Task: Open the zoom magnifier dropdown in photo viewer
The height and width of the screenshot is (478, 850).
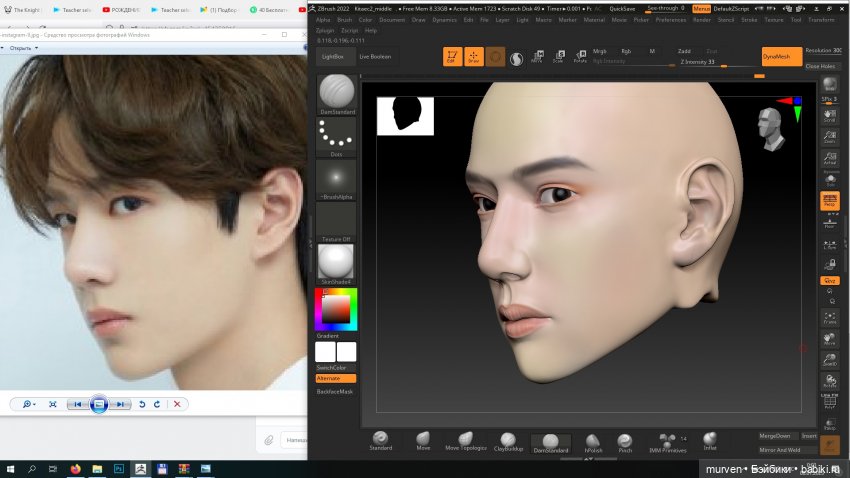Action: [x=29, y=404]
